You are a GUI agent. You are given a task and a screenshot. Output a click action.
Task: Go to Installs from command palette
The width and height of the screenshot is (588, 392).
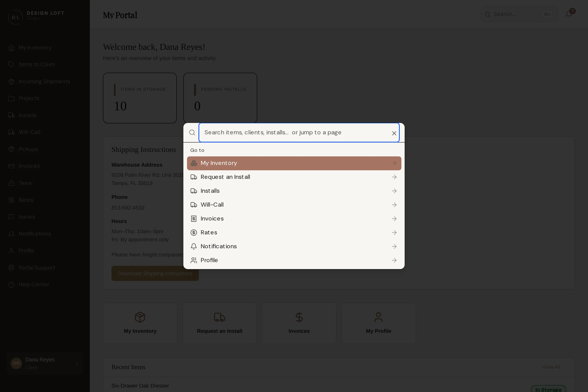coord(294,191)
